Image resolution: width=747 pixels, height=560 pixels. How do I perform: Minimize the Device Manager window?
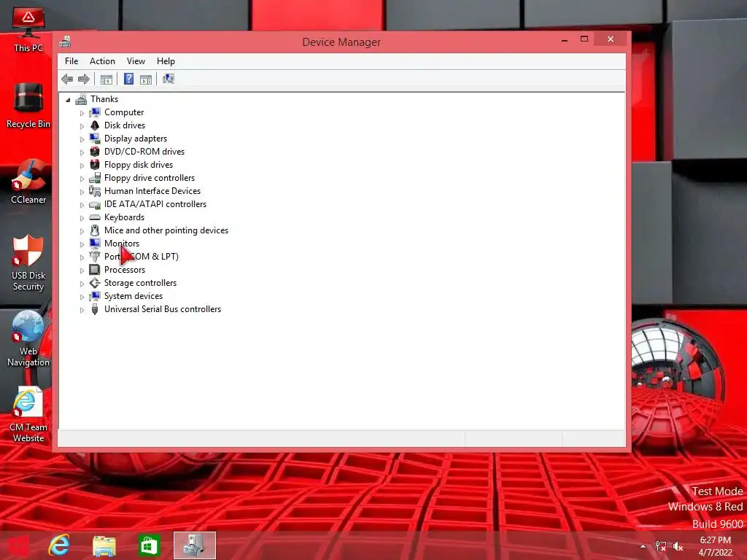coord(565,39)
